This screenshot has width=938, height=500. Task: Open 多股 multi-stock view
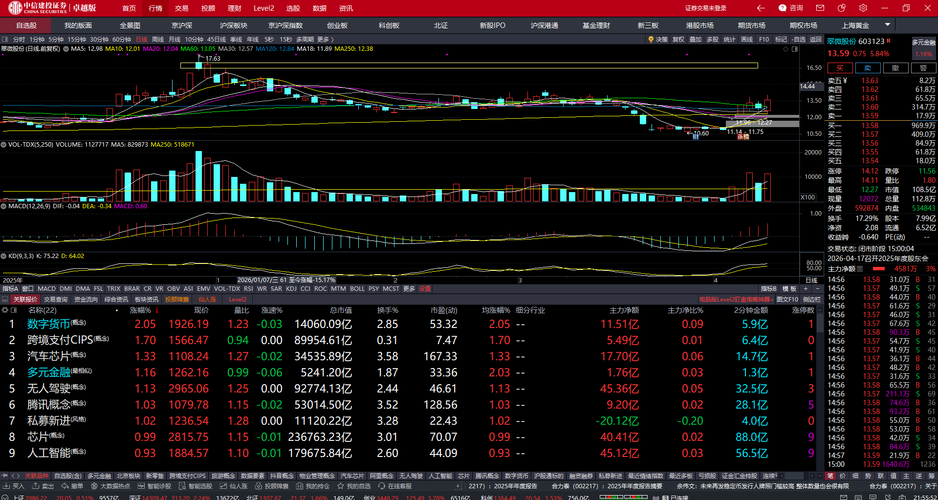pyautogui.click(x=712, y=39)
